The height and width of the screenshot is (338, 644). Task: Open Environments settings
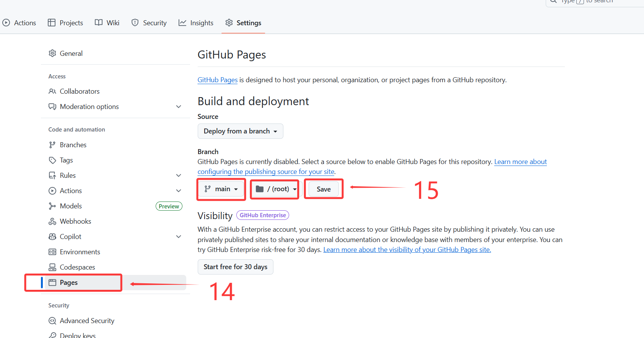(115, 252)
